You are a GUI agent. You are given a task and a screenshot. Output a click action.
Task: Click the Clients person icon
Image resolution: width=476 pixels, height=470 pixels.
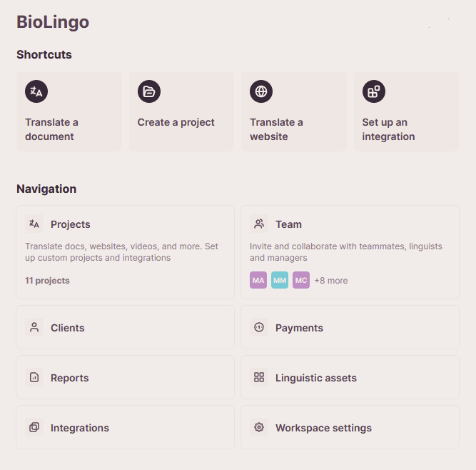(x=34, y=328)
